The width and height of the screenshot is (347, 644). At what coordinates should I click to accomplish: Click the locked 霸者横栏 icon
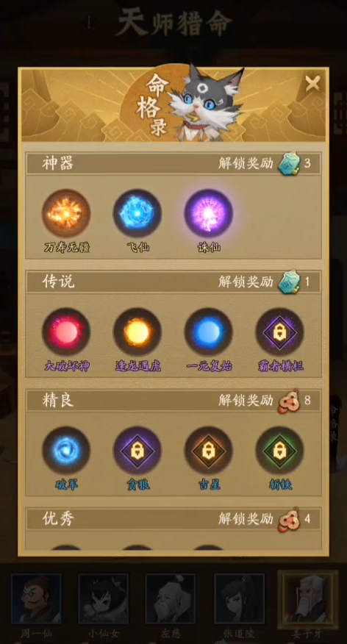coord(279,332)
